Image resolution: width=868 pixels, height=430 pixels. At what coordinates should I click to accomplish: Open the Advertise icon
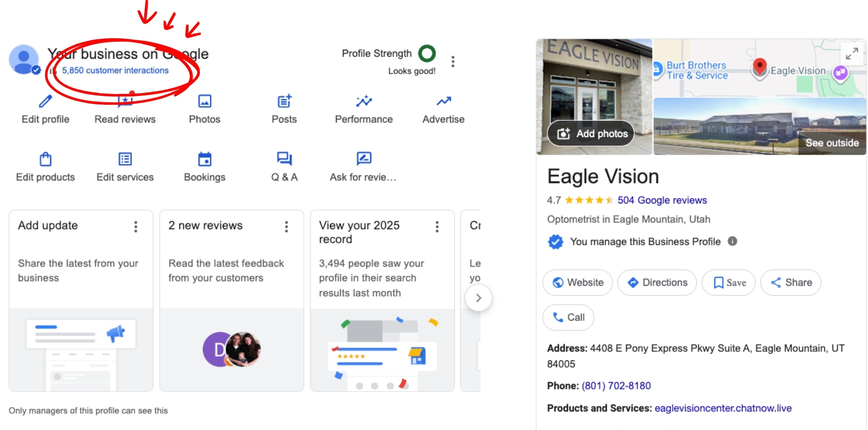coord(443,101)
